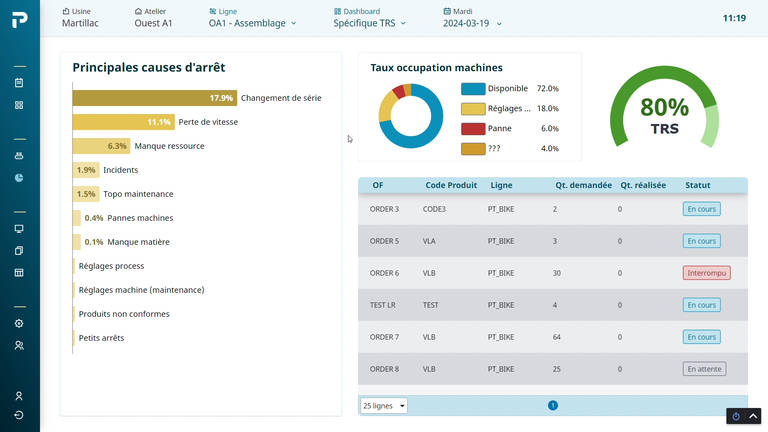The height and width of the screenshot is (432, 768).
Task: Click the power icon at bottom right
Action: click(736, 416)
